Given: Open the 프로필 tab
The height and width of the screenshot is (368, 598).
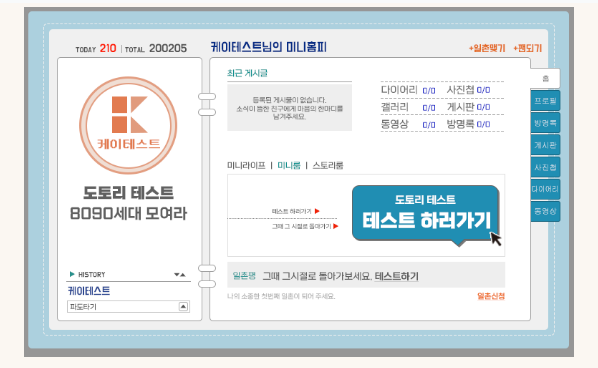Looking at the screenshot, I should (545, 101).
